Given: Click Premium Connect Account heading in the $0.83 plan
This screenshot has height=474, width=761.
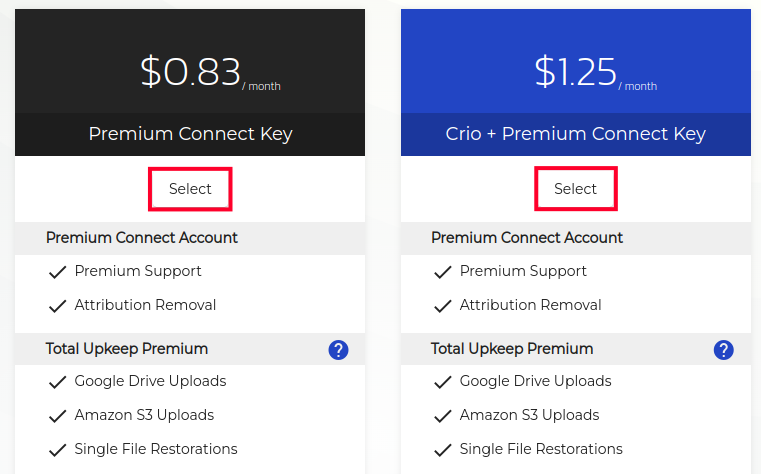Looking at the screenshot, I should coord(142,238).
